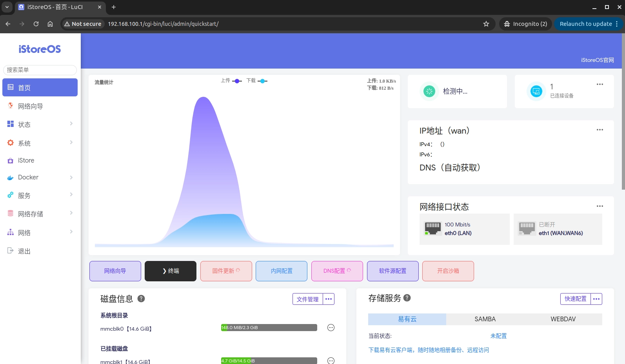625x364 pixels.
Task: Bookmark this page with star icon
Action: click(486, 24)
